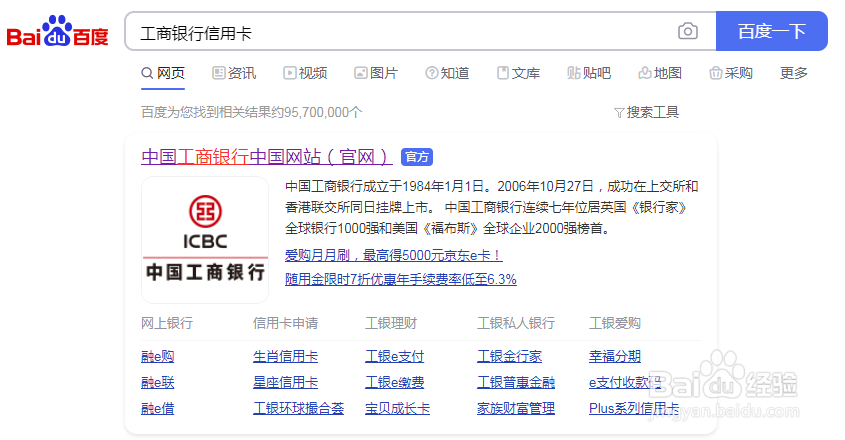Open the 生肖信用卡 link
This screenshot has height=440, width=845.
(286, 356)
